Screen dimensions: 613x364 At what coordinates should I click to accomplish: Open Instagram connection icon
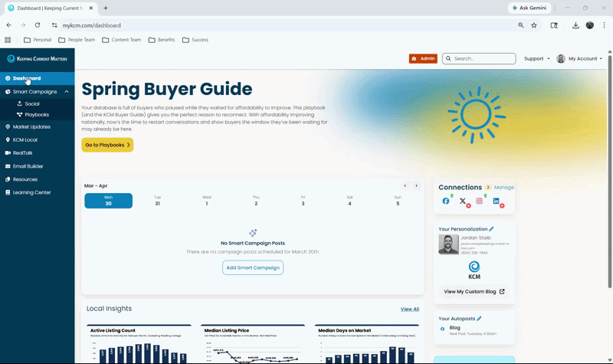pyautogui.click(x=480, y=201)
